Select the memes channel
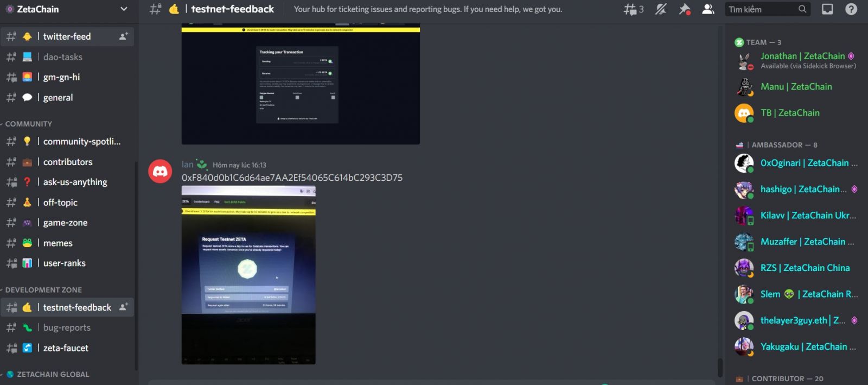The image size is (868, 385). click(x=67, y=243)
